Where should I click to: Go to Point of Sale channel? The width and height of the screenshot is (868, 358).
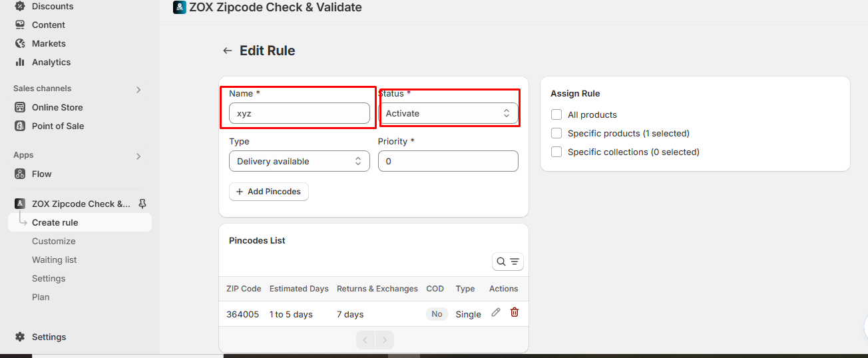pyautogui.click(x=57, y=126)
